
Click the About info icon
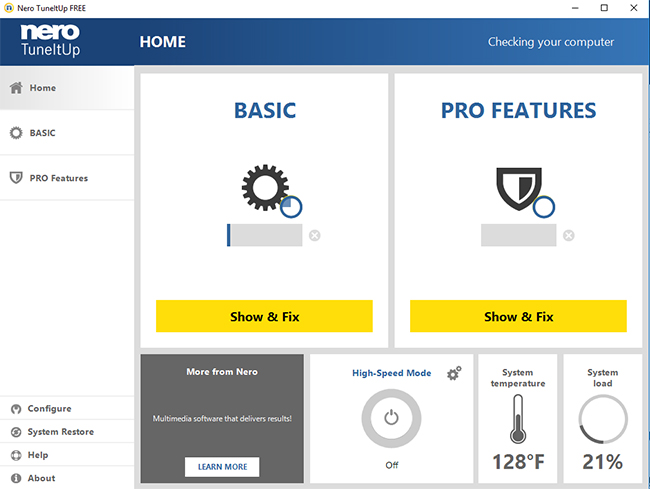pos(16,478)
